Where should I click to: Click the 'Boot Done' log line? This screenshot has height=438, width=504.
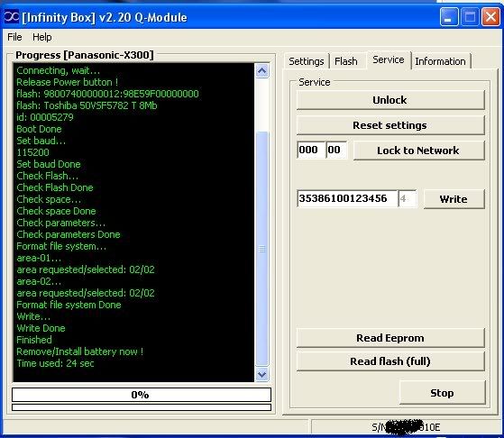[39, 129]
